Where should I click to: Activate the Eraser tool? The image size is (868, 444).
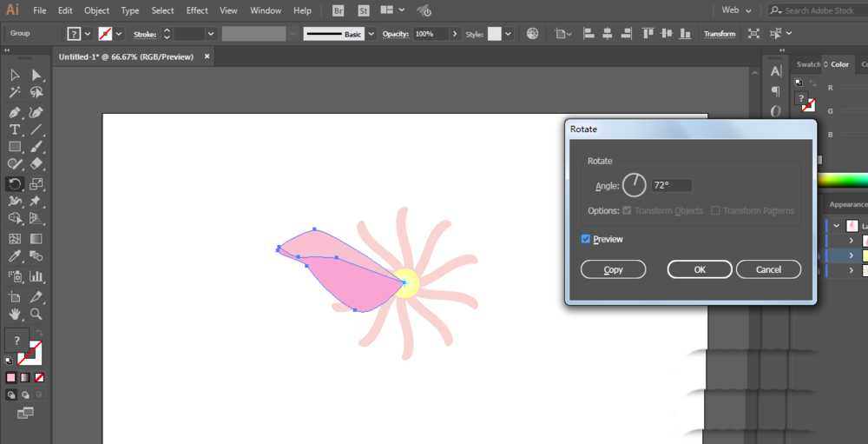(x=36, y=164)
